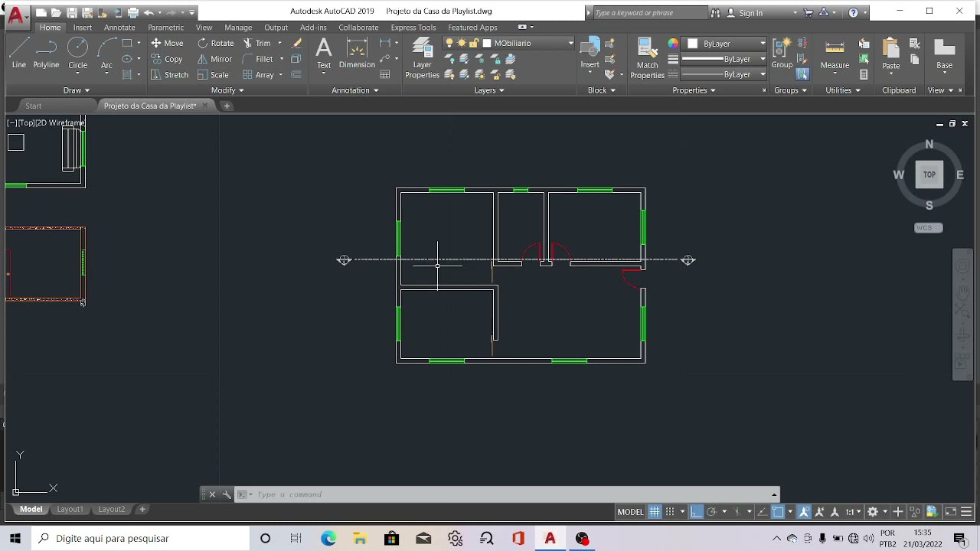Click the Stretch tool

169,75
